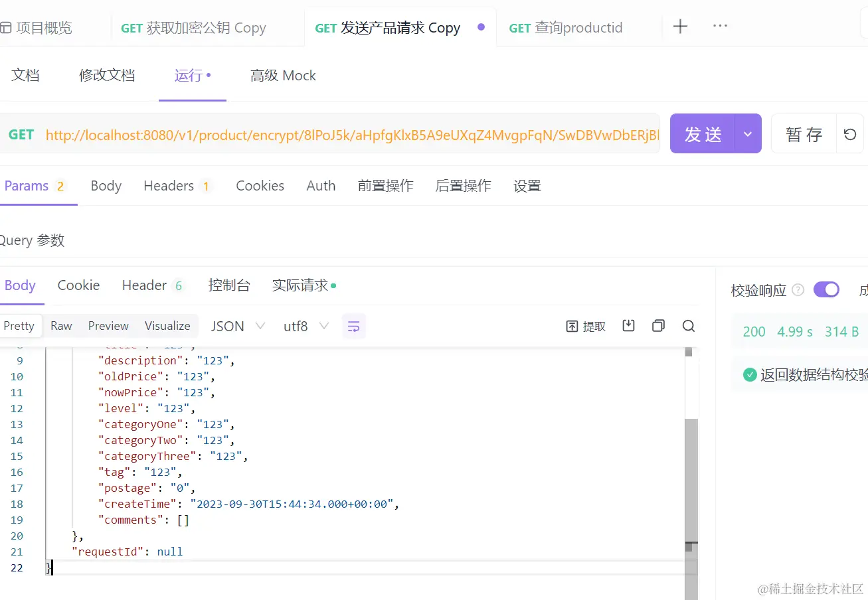Select the 发送产品请求 Copy tab
Viewport: 868px width, 600px height.
[388, 28]
